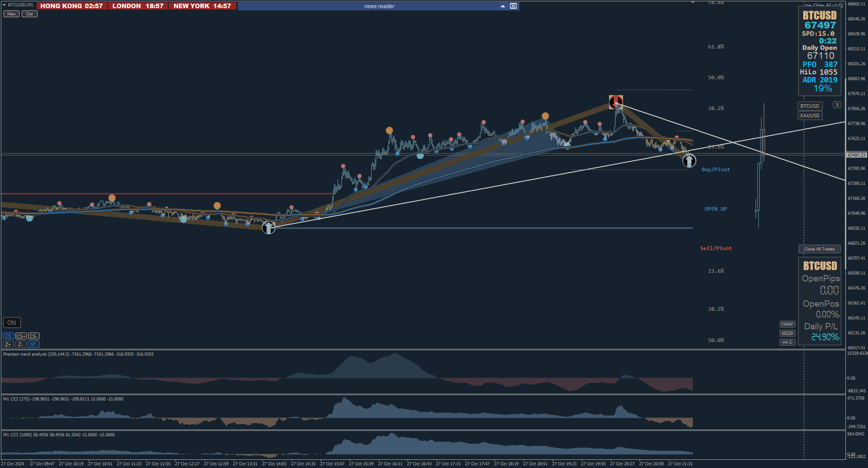Expand the news reader with the up arrow
Viewport: 868px width, 468px height.
[x=503, y=6]
